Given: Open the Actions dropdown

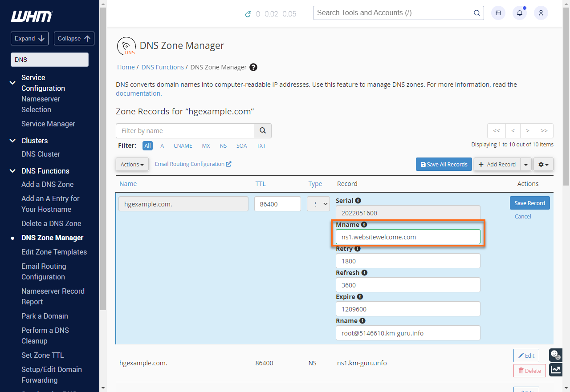Looking at the screenshot, I should point(132,164).
